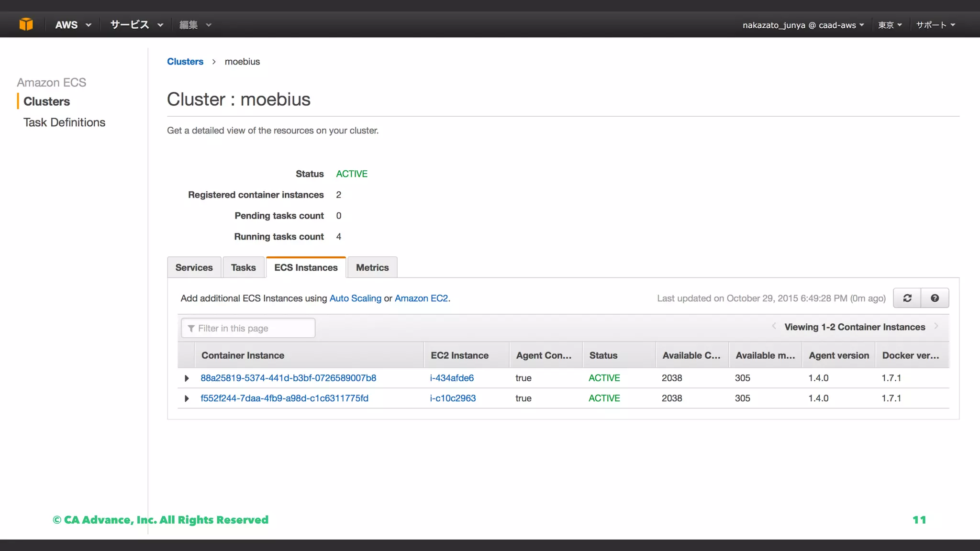Open the サービス services dropdown

tap(136, 25)
